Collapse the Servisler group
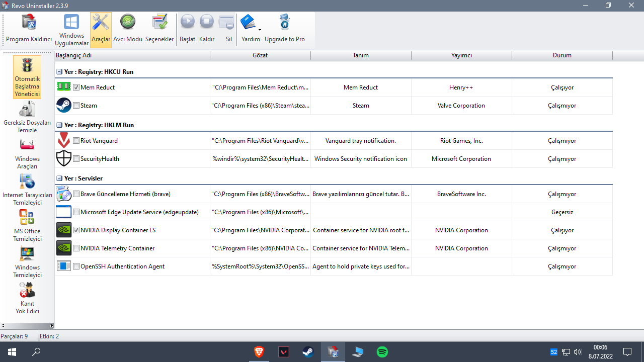The image size is (644, 362). (x=59, y=178)
